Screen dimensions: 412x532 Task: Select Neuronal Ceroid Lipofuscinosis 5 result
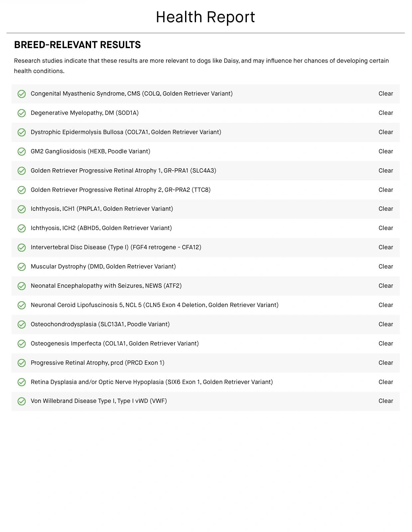tap(154, 305)
